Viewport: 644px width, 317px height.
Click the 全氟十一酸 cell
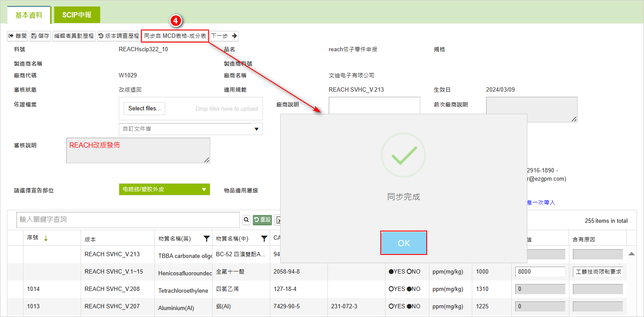230,272
